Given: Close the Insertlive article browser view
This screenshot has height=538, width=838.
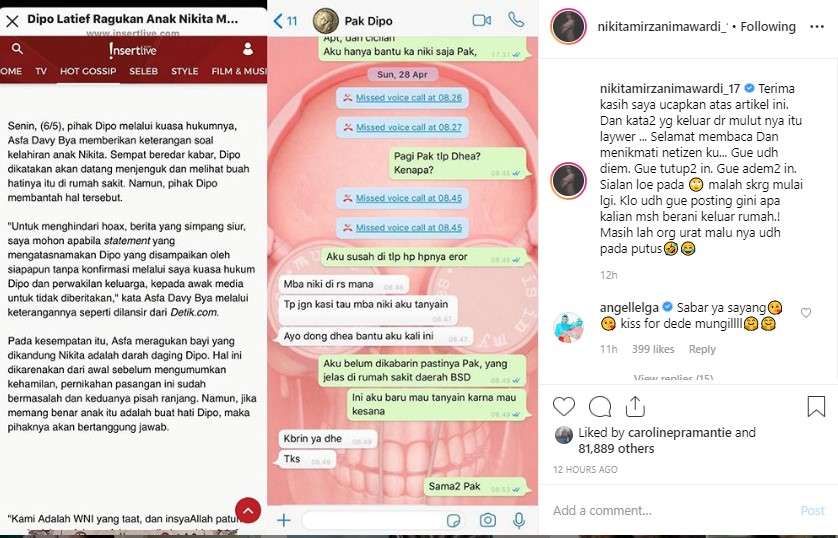Looking at the screenshot, I should pyautogui.click(x=12, y=21).
